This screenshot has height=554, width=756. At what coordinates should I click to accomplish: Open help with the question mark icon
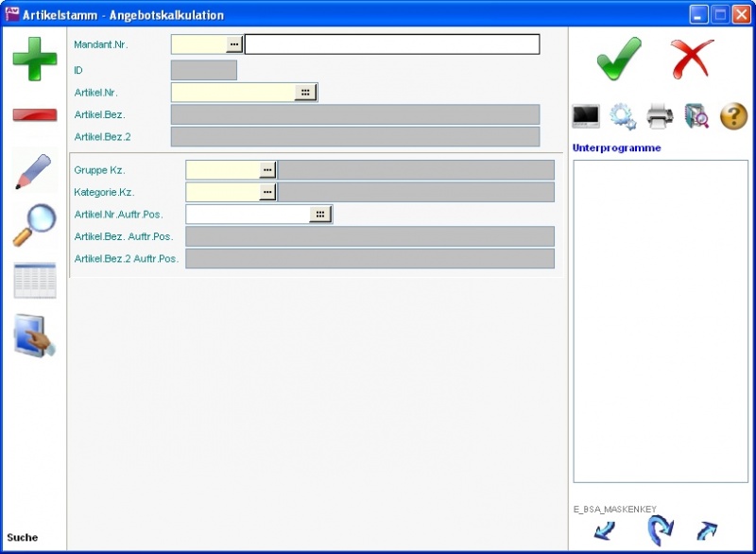click(733, 116)
